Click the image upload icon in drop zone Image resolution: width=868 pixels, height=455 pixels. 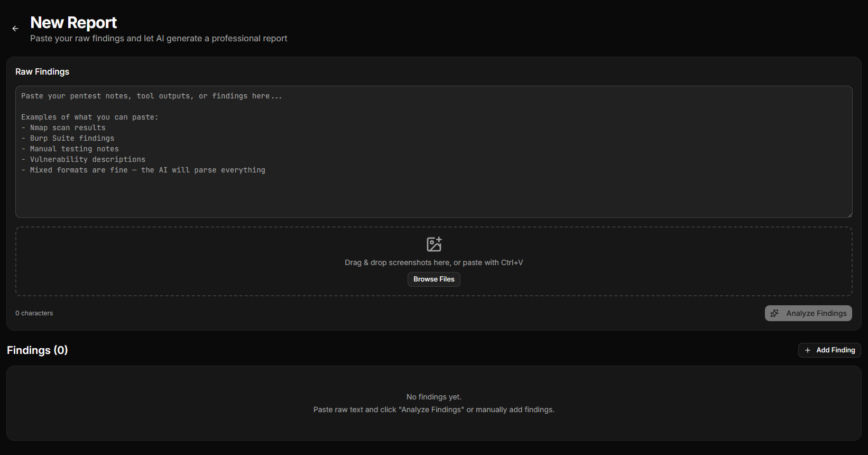[434, 244]
